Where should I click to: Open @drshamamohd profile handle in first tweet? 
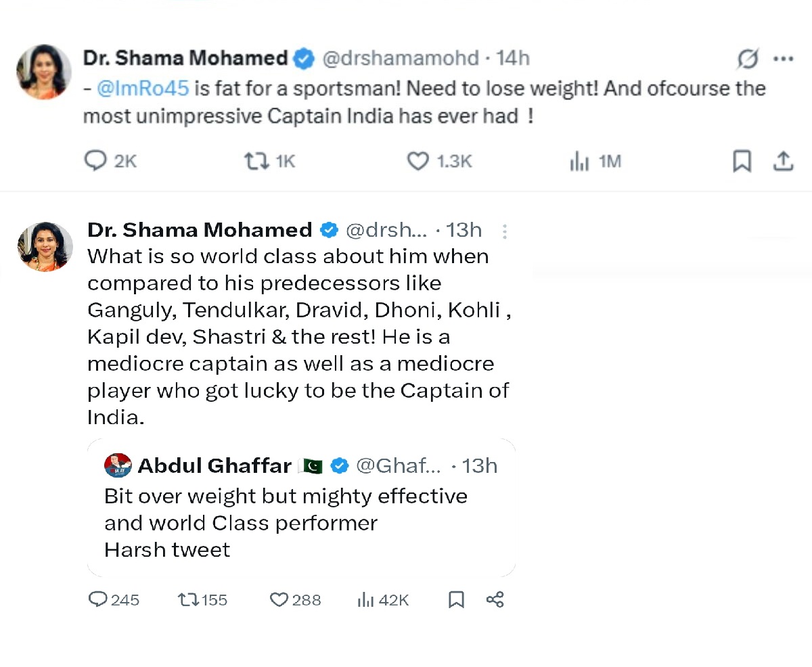pyautogui.click(x=400, y=59)
